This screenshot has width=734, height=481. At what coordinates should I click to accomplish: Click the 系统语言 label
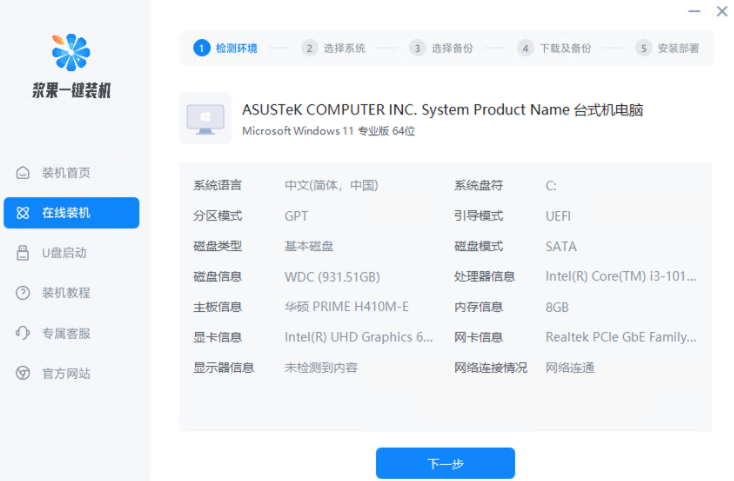pos(218,185)
